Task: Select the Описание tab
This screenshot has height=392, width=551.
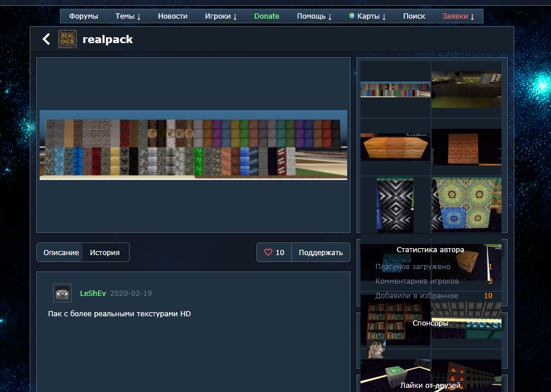Action: pyautogui.click(x=61, y=253)
